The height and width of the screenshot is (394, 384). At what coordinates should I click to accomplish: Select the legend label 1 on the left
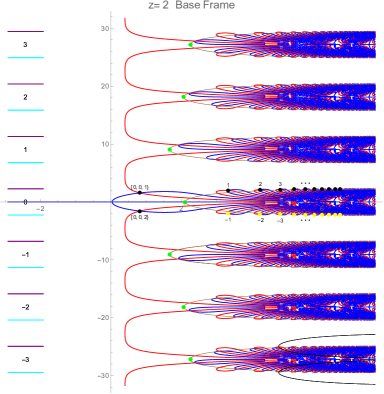tap(25, 150)
